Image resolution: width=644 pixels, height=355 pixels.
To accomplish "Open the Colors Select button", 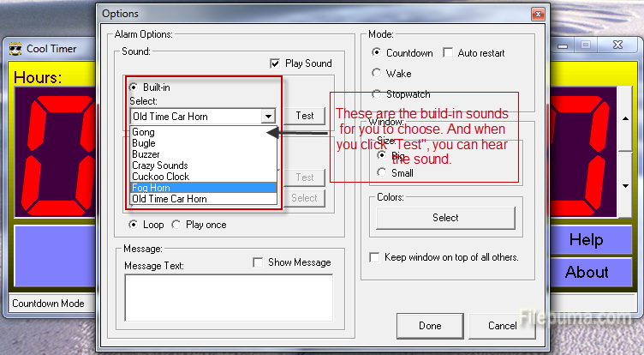I will (445, 218).
